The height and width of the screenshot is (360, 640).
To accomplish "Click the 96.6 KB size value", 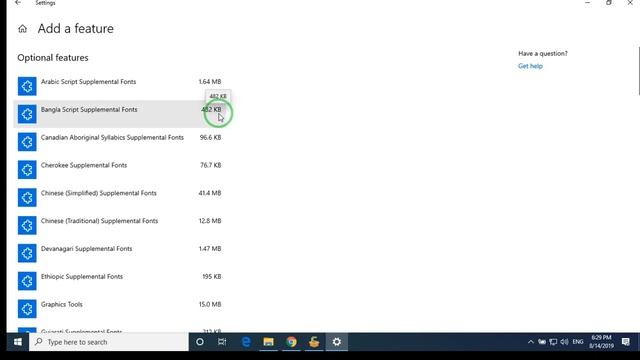I will [x=210, y=138].
